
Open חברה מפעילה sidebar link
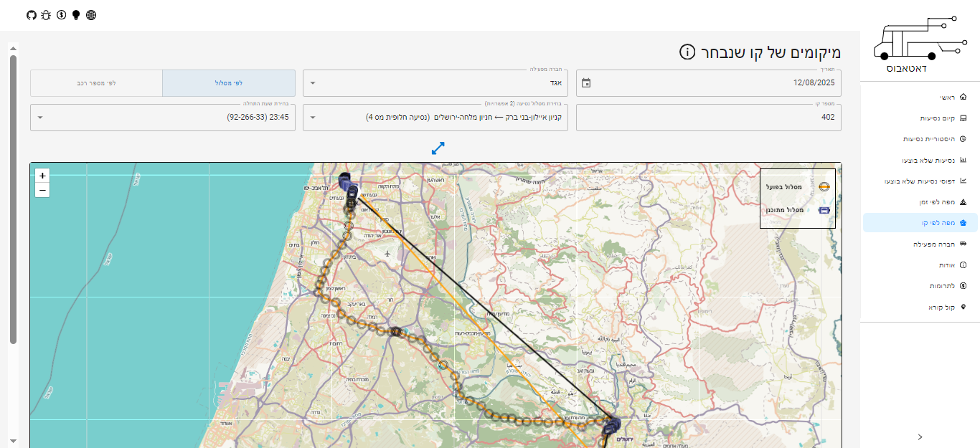click(x=920, y=244)
